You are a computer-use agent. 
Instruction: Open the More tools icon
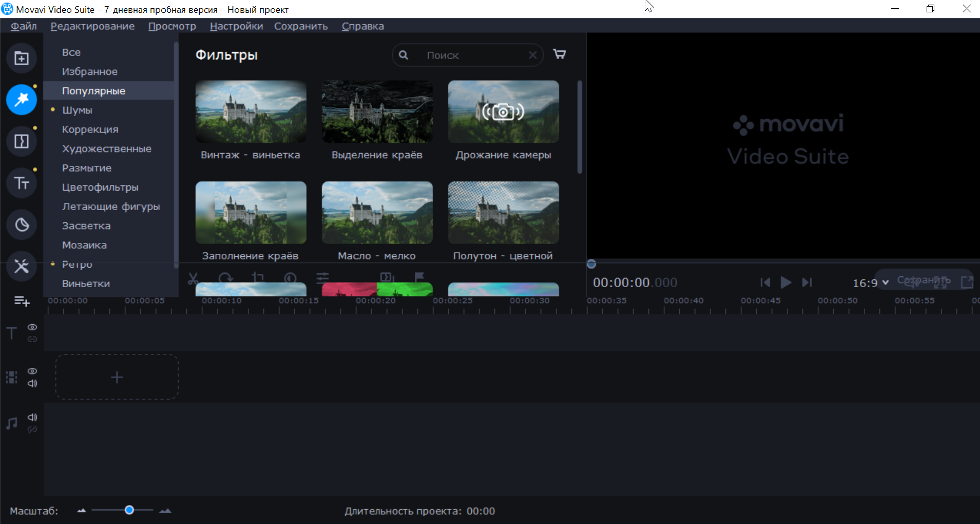click(22, 266)
